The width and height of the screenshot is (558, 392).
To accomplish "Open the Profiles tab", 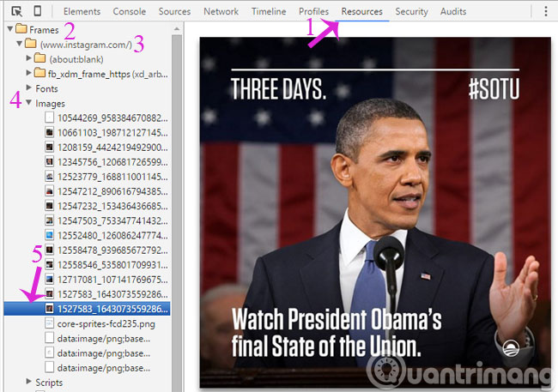I will click(x=313, y=11).
